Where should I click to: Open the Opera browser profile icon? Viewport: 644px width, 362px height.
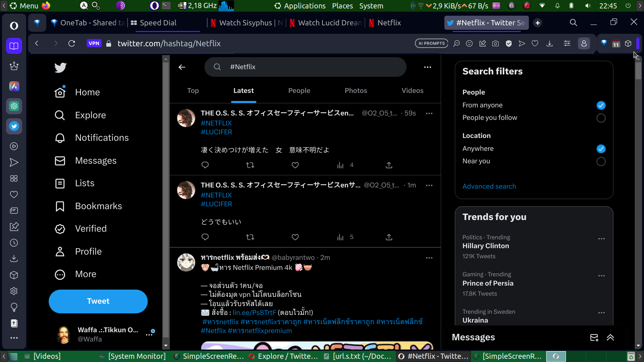(584, 43)
